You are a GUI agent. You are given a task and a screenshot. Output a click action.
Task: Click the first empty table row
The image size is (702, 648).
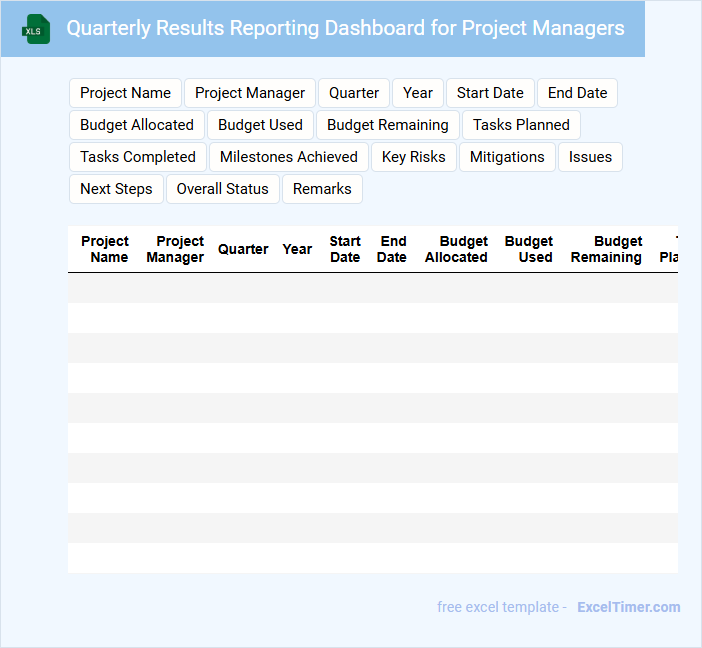point(372,288)
